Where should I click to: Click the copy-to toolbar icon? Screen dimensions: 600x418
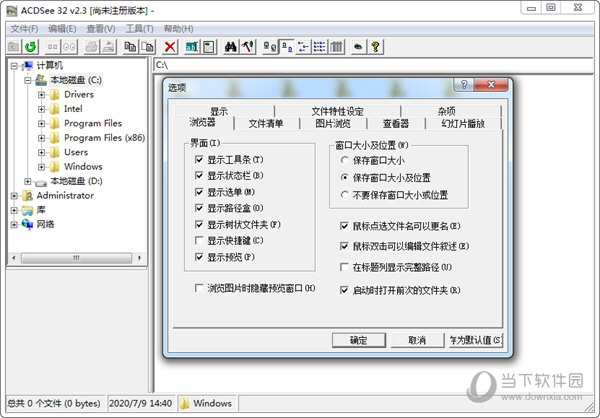click(x=130, y=47)
